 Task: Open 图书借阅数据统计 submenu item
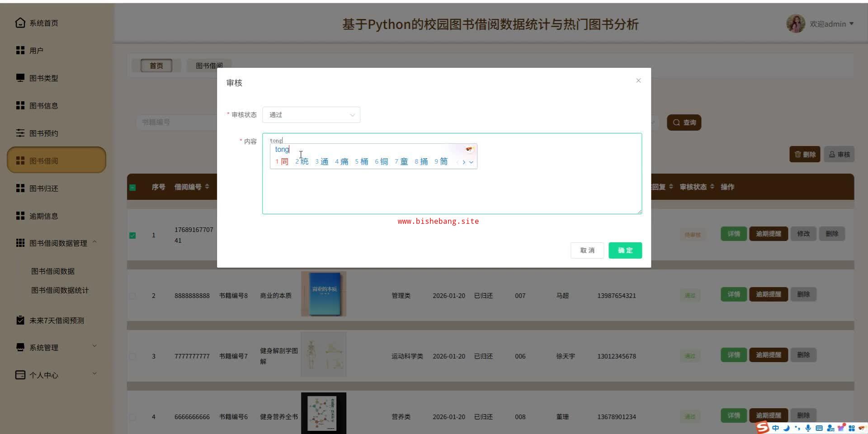[x=60, y=290]
